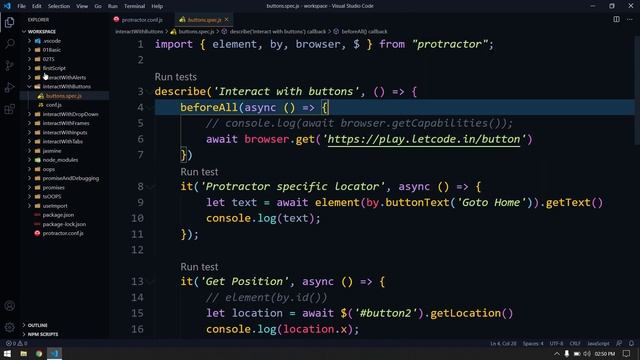Open the Run menu
This screenshot has height=360, width=640.
[113, 6]
